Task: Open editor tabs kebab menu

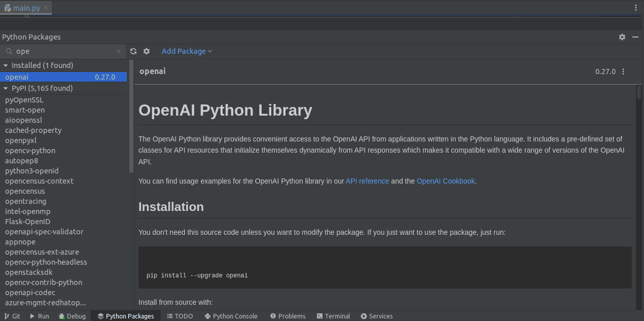Action: pos(636,8)
